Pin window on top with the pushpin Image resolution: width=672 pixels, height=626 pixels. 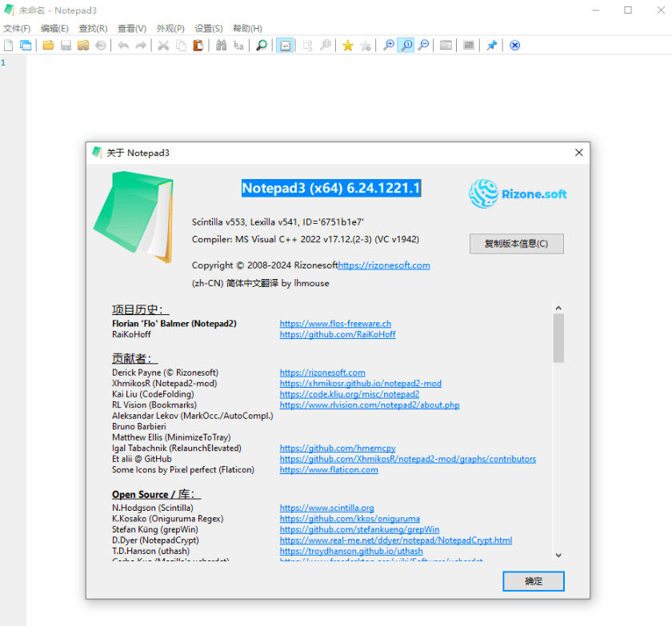pyautogui.click(x=491, y=46)
